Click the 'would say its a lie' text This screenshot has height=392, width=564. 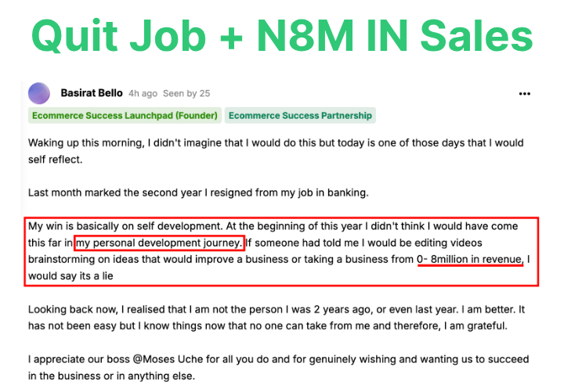76,275
